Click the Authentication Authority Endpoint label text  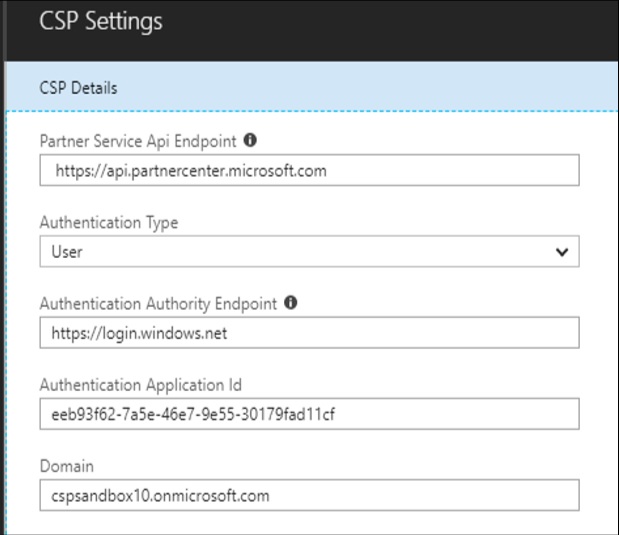(x=158, y=304)
